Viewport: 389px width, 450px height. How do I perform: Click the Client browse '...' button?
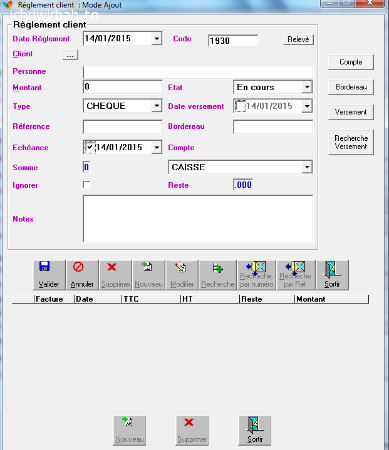click(x=70, y=55)
